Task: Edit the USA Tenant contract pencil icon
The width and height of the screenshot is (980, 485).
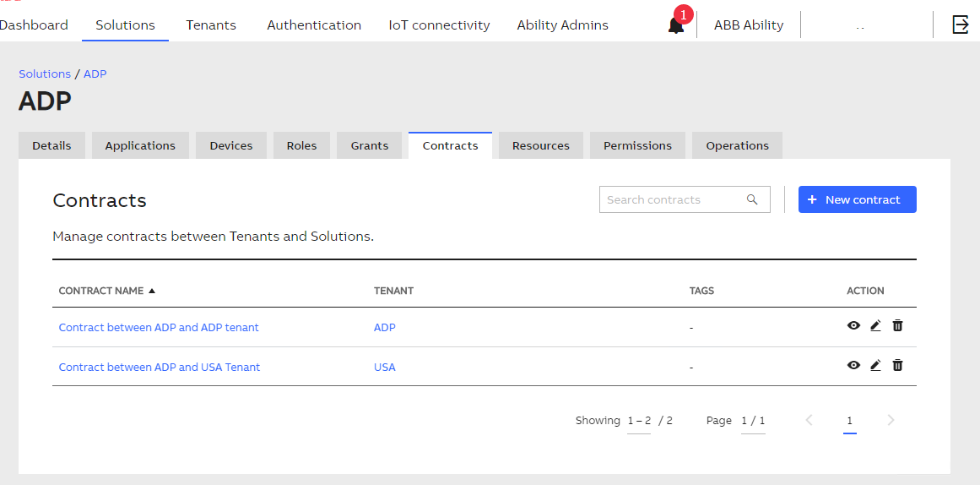Action: (875, 366)
